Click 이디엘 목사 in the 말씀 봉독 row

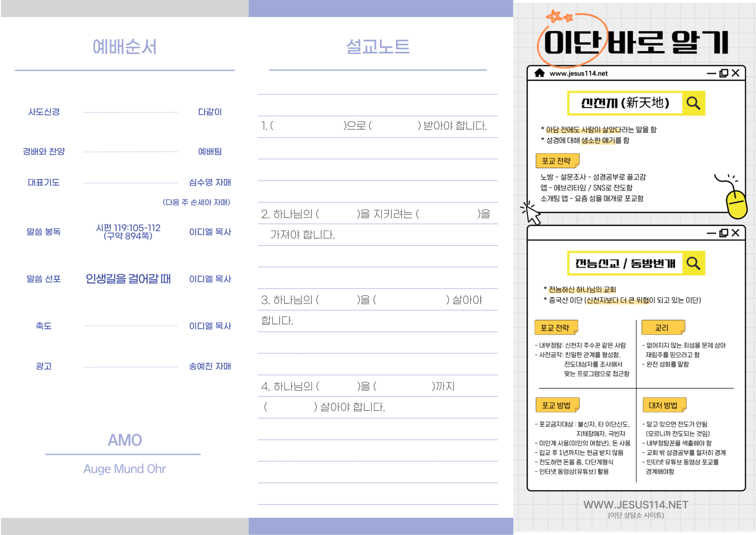pos(210,232)
